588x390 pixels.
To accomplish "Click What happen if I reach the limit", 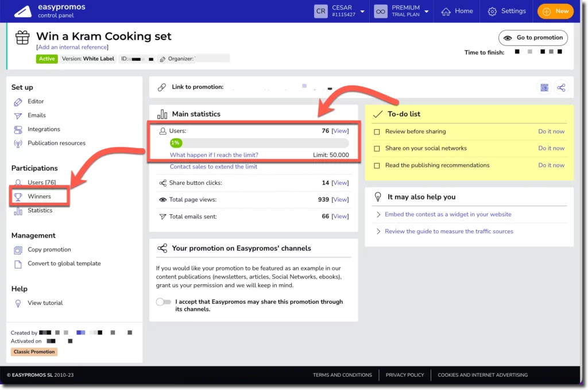I will pyautogui.click(x=214, y=155).
